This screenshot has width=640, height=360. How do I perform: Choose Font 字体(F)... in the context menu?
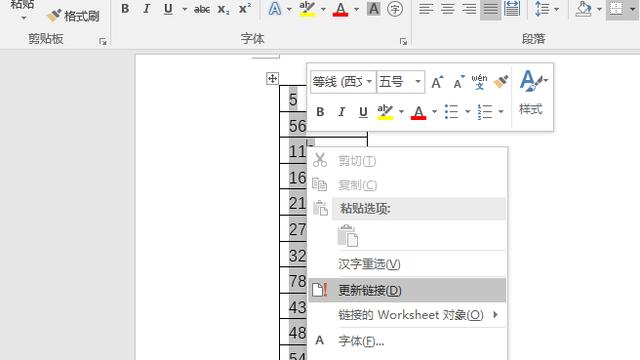(407, 341)
